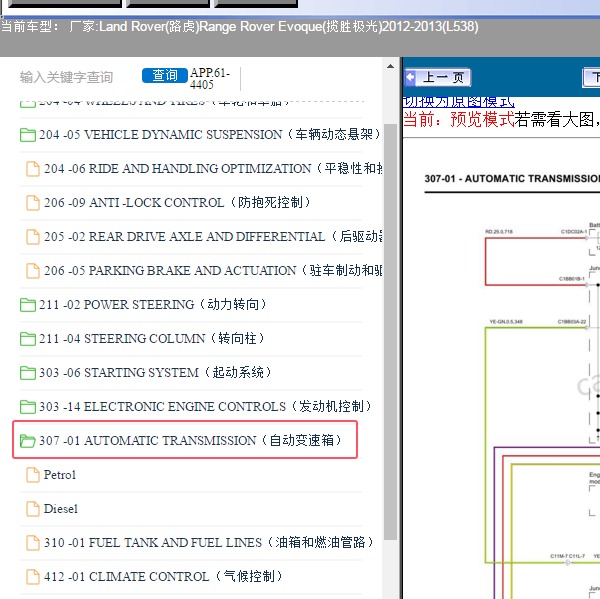Click document icon of 310-01 Fuel Tank
This screenshot has width=600, height=599.
(33, 543)
